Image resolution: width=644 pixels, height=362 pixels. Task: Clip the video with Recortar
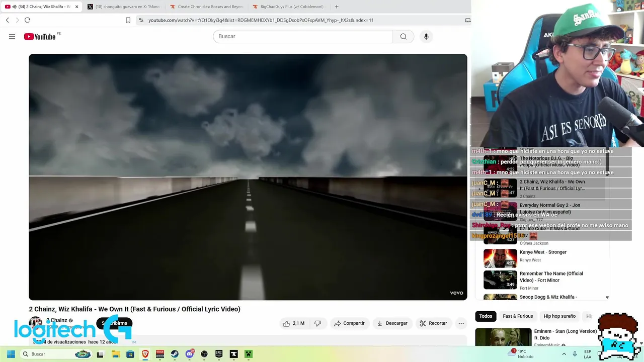pos(433,323)
